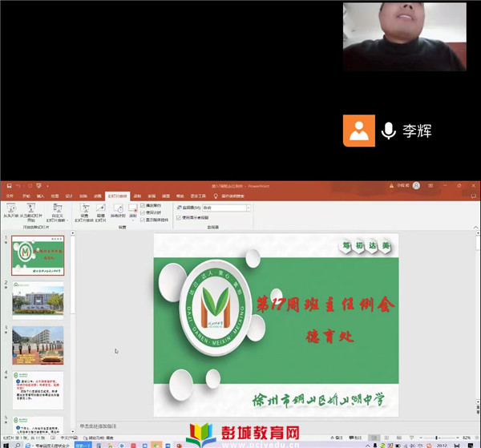
Task: Start slideshow from the current slide
Action: [x=31, y=212]
